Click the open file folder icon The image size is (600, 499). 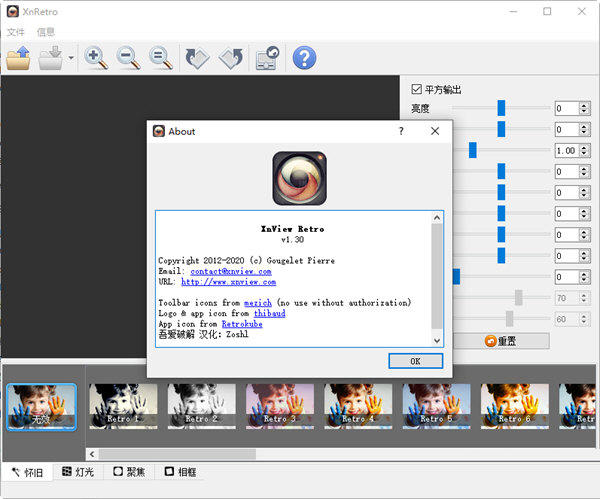pyautogui.click(x=19, y=58)
